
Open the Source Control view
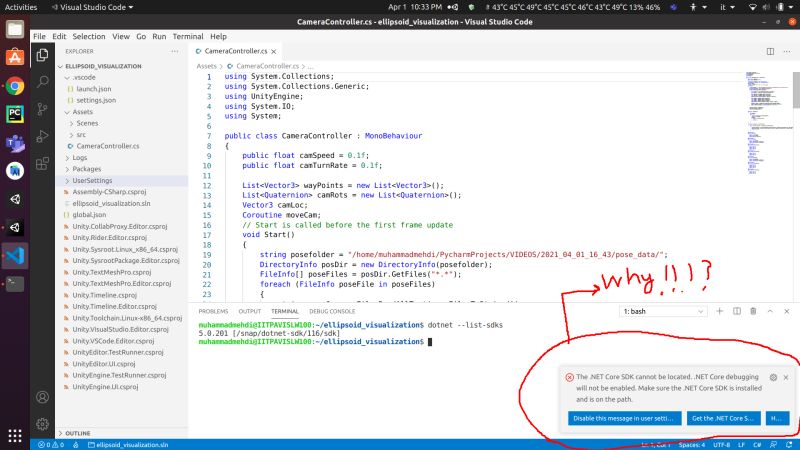pyautogui.click(x=42, y=109)
